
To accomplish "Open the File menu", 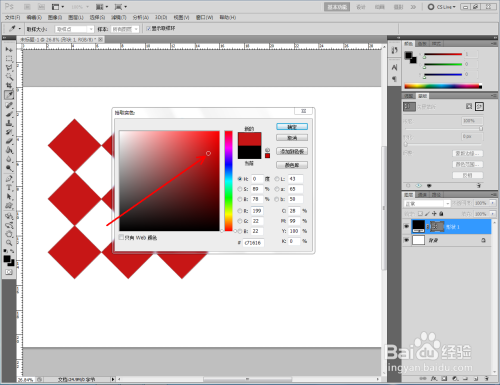I will [13, 17].
